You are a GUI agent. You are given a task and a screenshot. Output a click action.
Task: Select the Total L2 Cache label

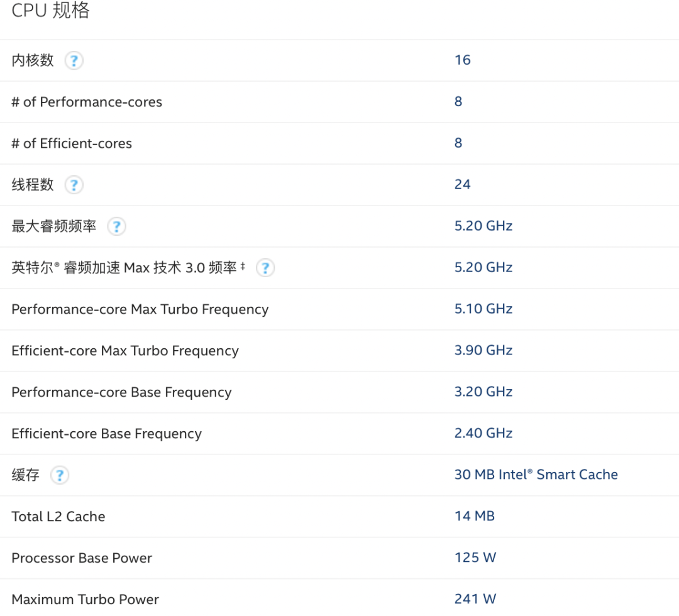point(58,517)
